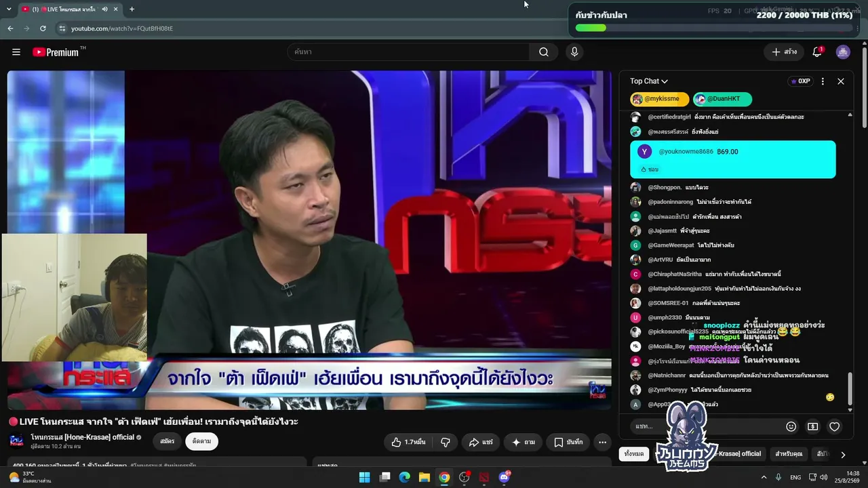Open the YouTube guide hamburger menu
This screenshot has height=488, width=868.
16,52
